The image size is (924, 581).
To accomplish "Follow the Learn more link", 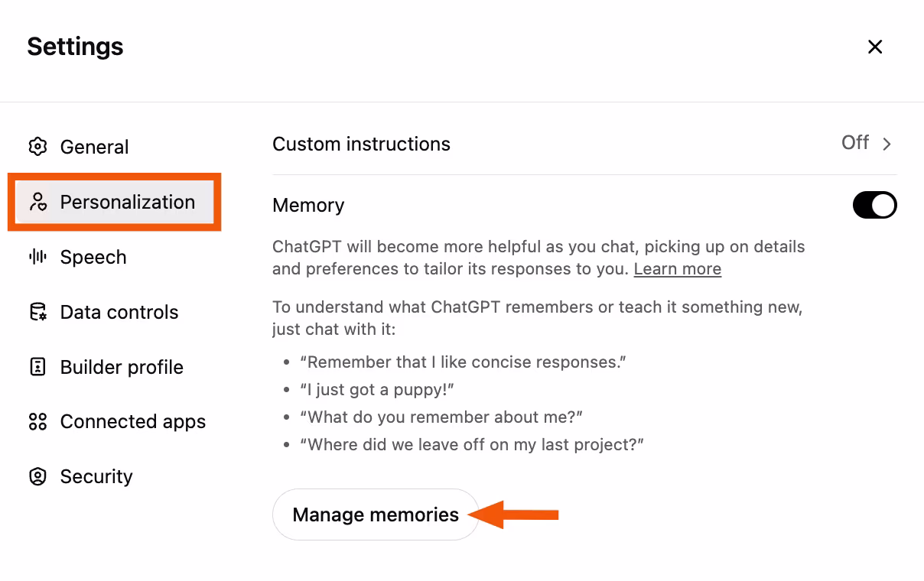I will (677, 269).
